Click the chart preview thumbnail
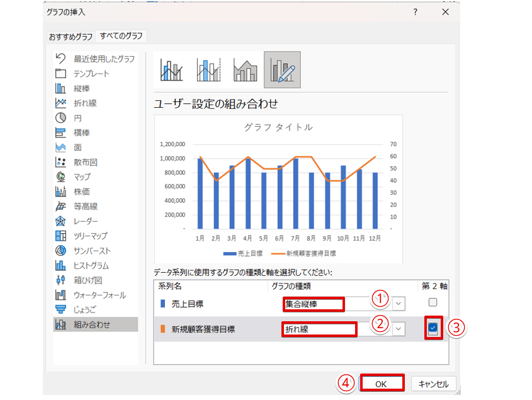Viewport: 532px width, 400px height. (278, 188)
